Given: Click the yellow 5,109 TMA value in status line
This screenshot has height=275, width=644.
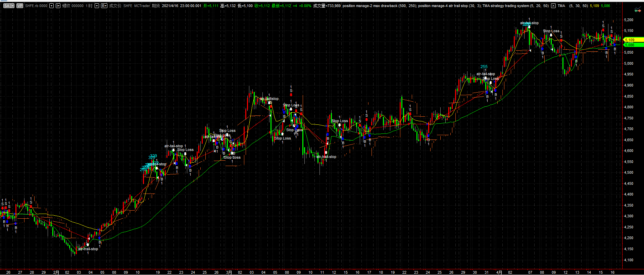Looking at the screenshot, I should (594, 6).
